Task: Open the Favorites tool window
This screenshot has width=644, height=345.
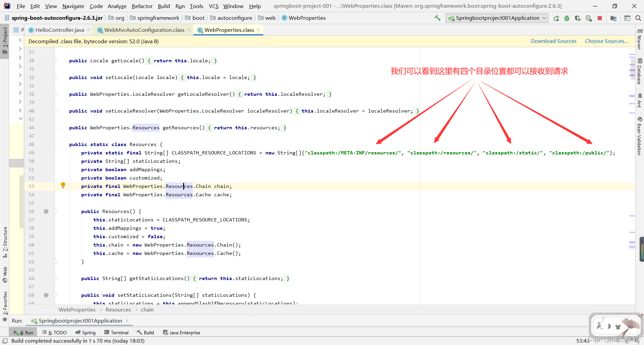Action: coord(5,306)
